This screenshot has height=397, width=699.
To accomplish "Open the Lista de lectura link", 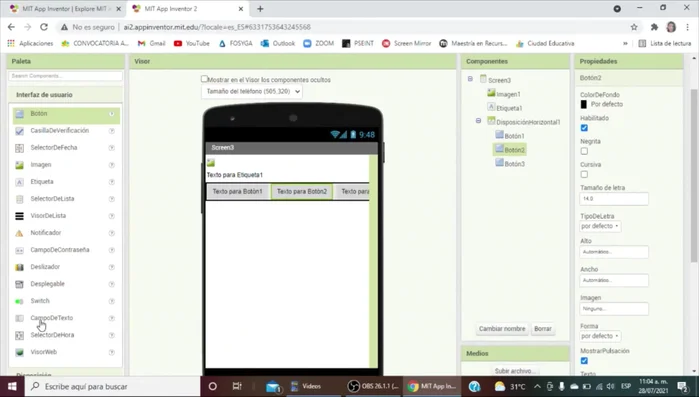I will (x=664, y=43).
